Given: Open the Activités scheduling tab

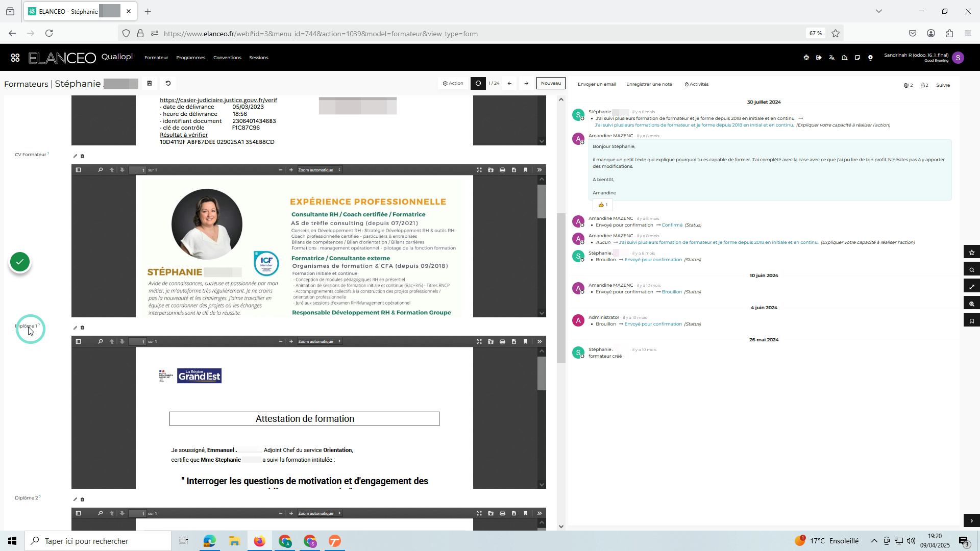Looking at the screenshot, I should pyautogui.click(x=696, y=85).
